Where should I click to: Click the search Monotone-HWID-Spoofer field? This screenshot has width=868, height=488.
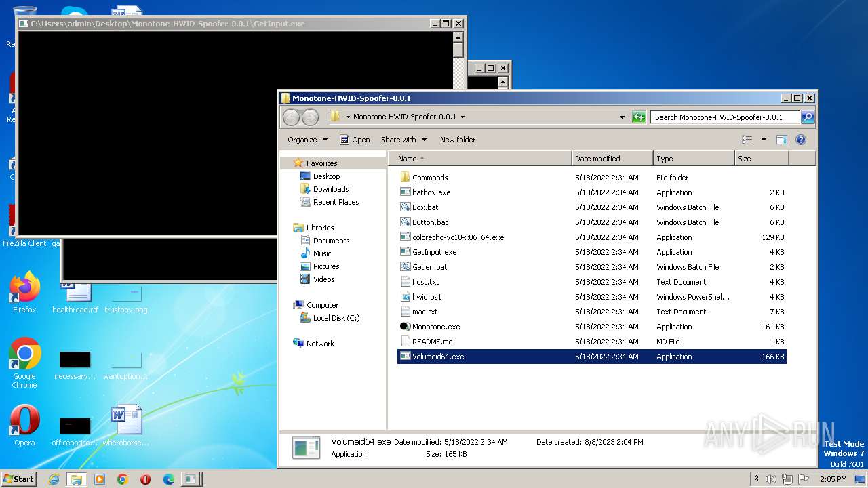(x=725, y=117)
